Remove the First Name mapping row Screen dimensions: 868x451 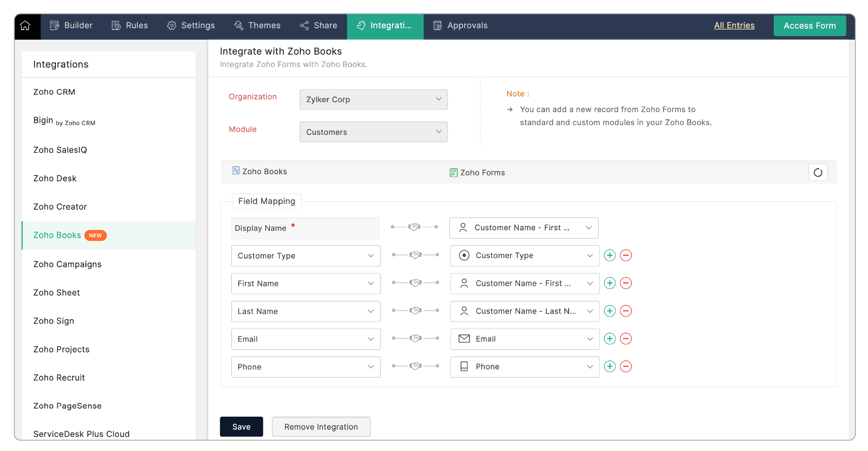pyautogui.click(x=626, y=283)
